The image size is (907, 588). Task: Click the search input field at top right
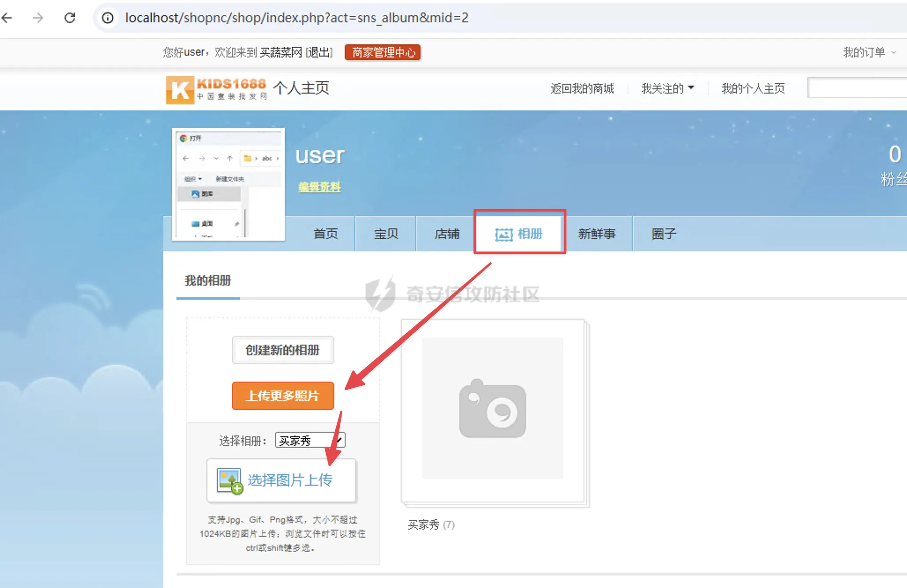click(x=857, y=88)
